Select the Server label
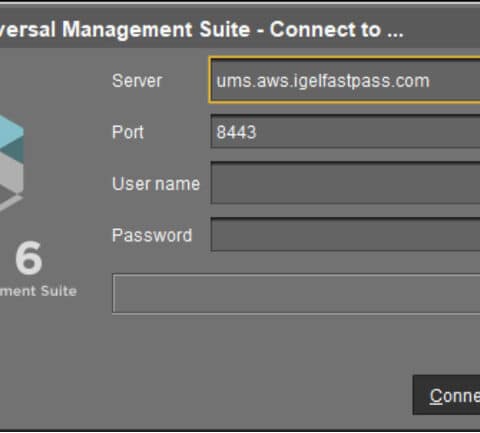Viewport: 480px width, 433px height. [137, 81]
